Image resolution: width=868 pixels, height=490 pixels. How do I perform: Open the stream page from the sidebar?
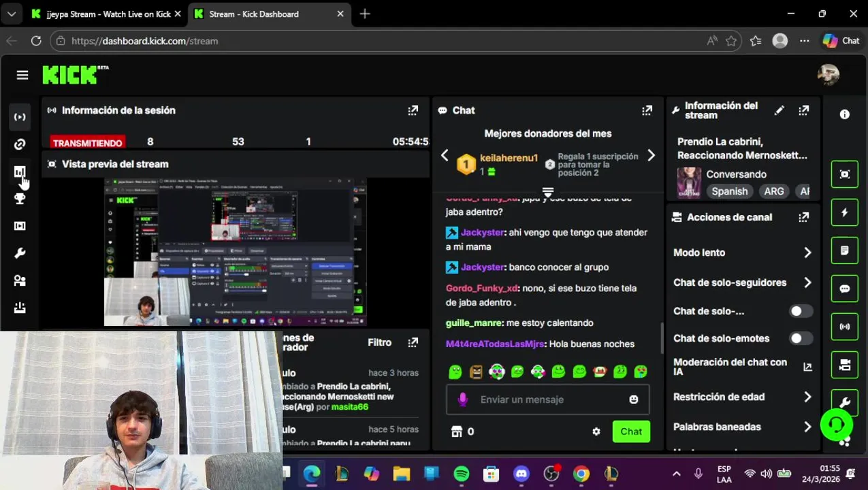pyautogui.click(x=20, y=117)
